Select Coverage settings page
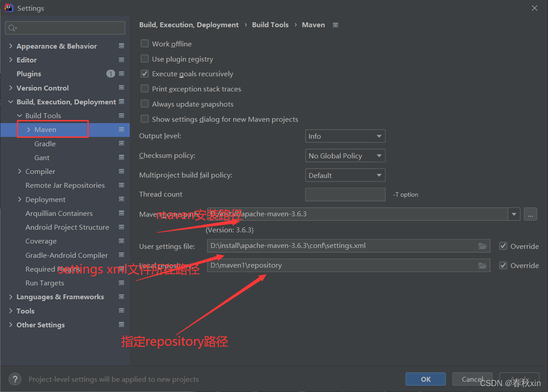Viewport: 548px width, 392px height. [x=41, y=241]
